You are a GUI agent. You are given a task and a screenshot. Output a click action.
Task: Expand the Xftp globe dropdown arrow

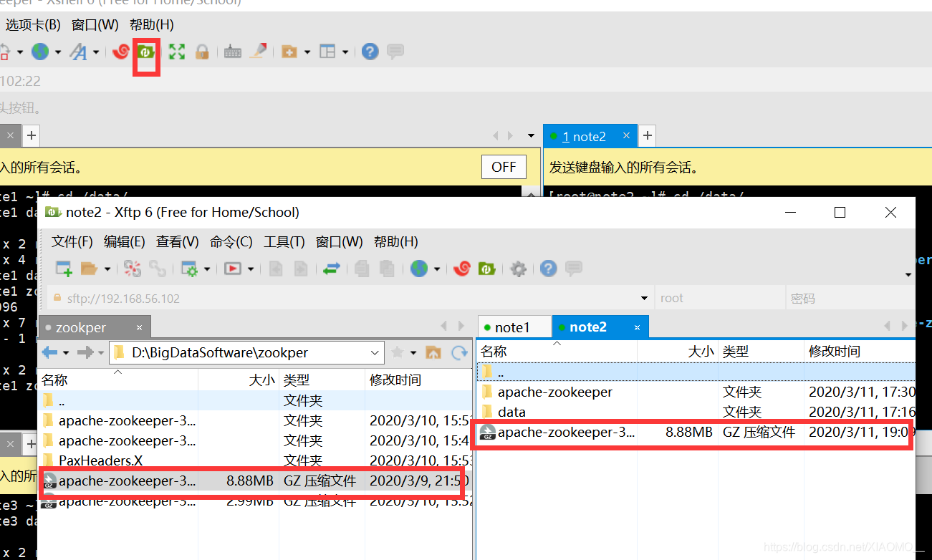click(x=437, y=269)
